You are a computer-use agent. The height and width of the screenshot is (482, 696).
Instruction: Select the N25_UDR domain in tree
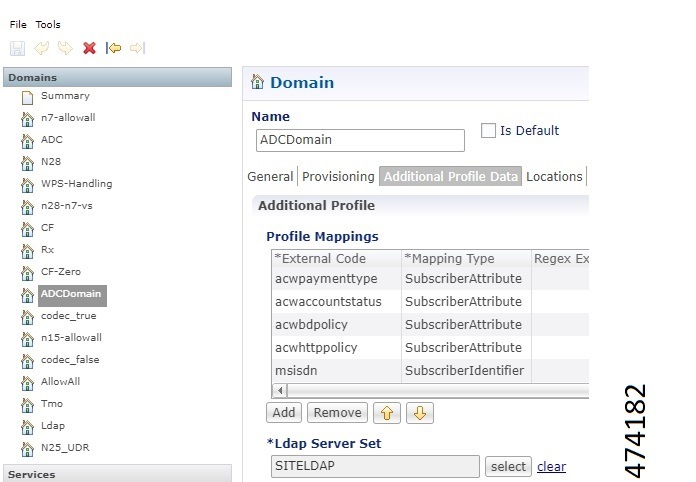pos(64,447)
